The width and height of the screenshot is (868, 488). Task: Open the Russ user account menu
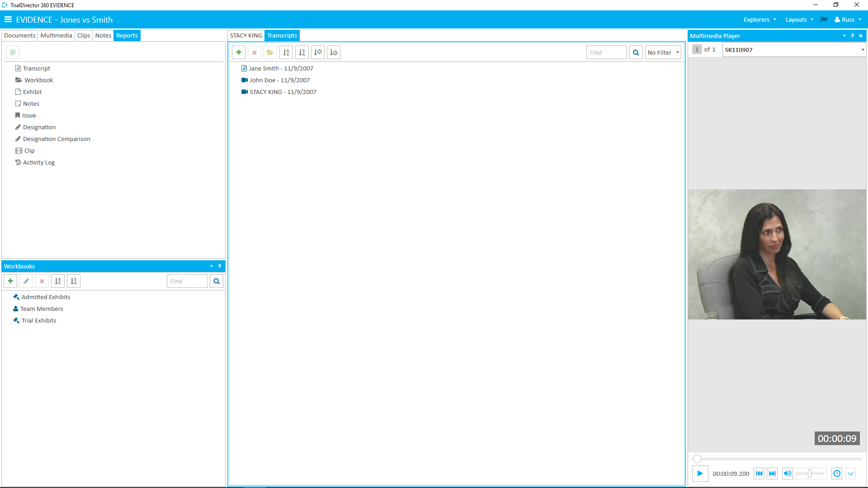[848, 19]
